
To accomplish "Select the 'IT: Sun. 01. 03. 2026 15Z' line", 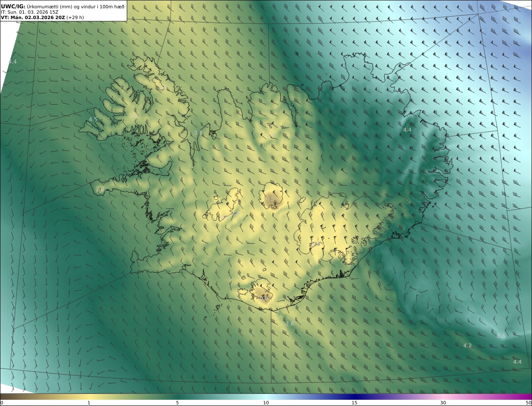I will click(30, 12).
